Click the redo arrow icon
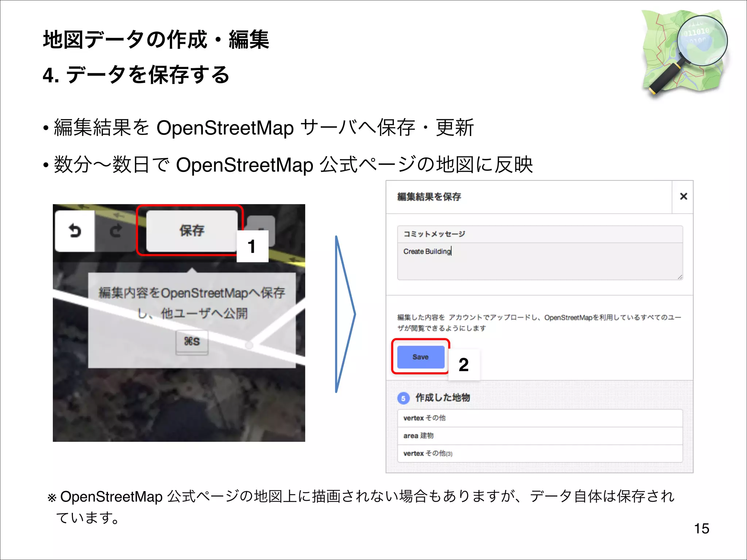The width and height of the screenshot is (747, 560). pos(116,231)
